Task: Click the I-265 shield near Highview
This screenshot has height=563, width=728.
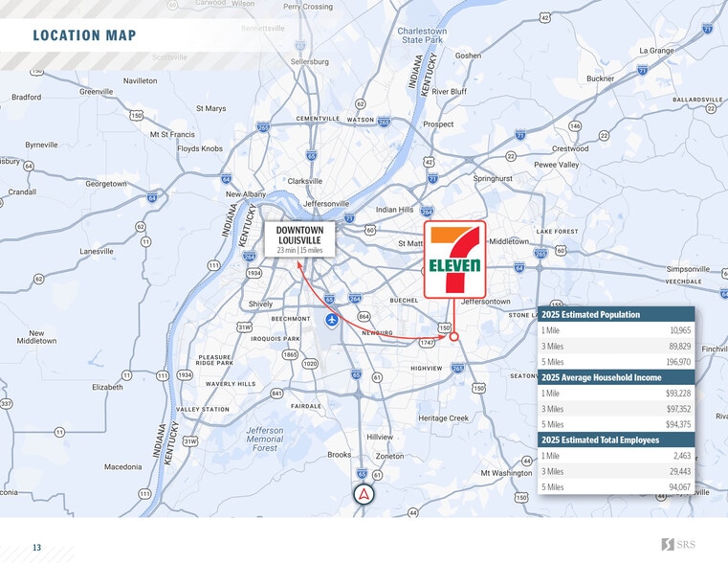Action: point(458,368)
